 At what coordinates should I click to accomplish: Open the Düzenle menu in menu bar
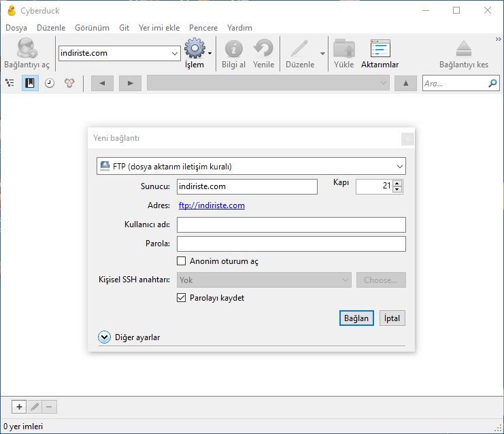tap(51, 28)
